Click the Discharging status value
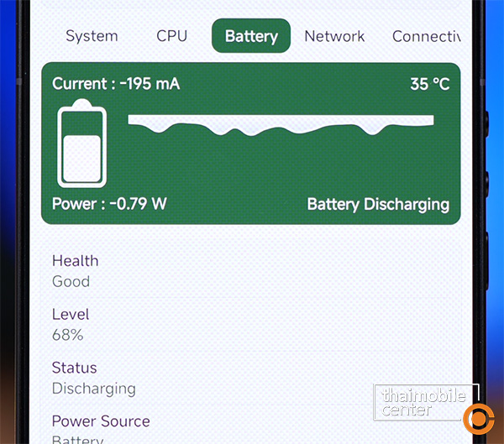504x444 pixels. (94, 389)
